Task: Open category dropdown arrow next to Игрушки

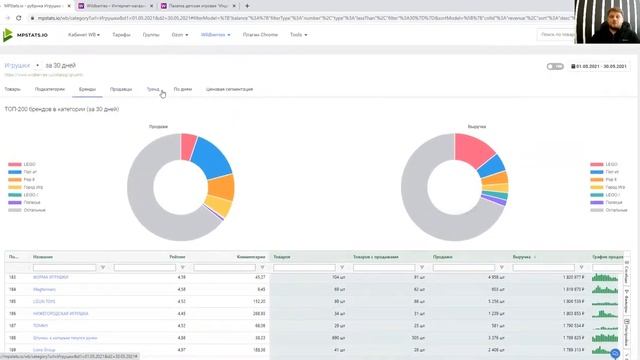Action: [37, 65]
